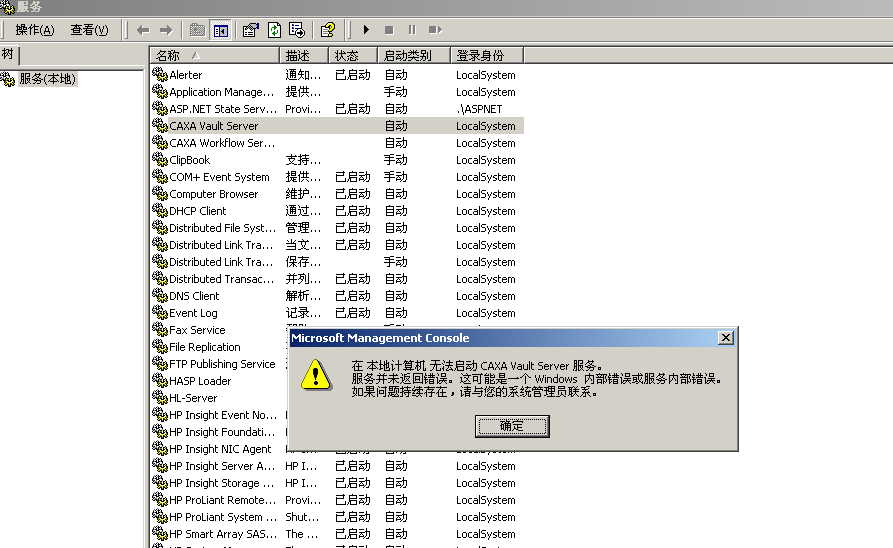Screen dimensions: 893x548
Task: Click 已启动 status of Alerter row
Action: coord(353,75)
